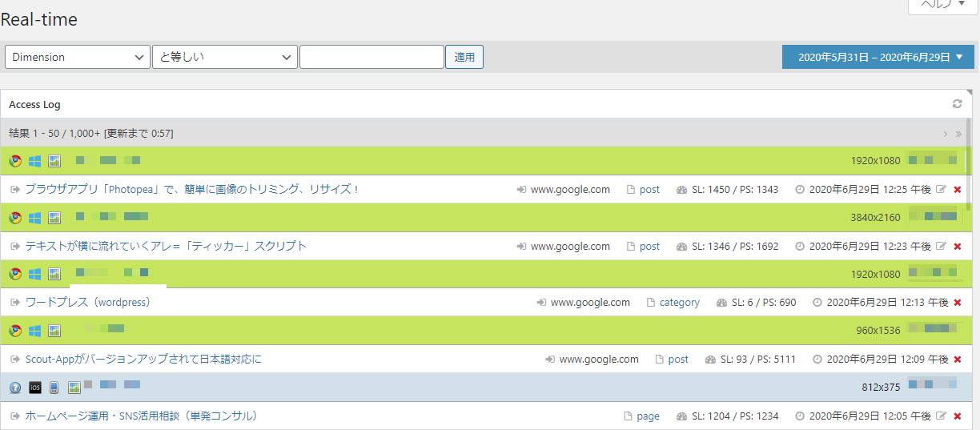Click edit icon on the Photopea row
This screenshot has height=430, width=980.
click(941, 190)
